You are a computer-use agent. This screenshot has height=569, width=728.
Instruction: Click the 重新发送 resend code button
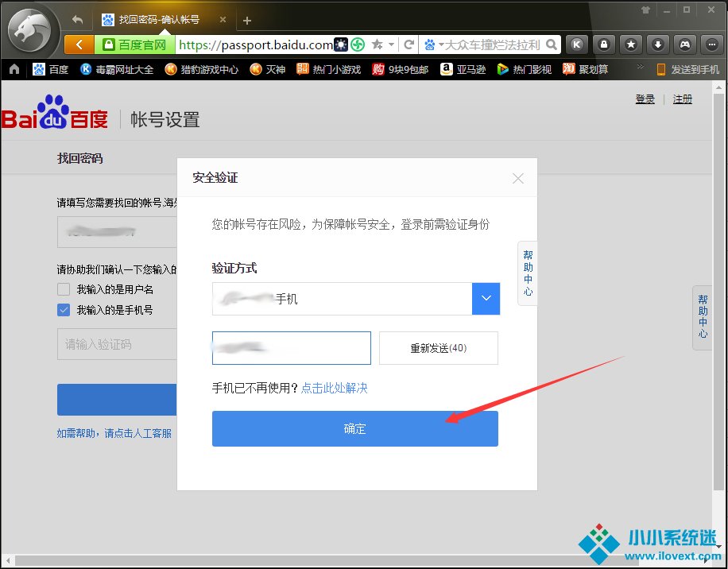[x=438, y=348]
